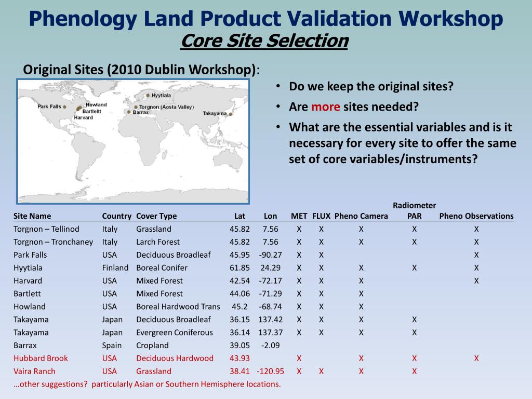Click the 'Harvard' label on map
Image resolution: width=532 pixels, height=399 pixels.
(84, 117)
